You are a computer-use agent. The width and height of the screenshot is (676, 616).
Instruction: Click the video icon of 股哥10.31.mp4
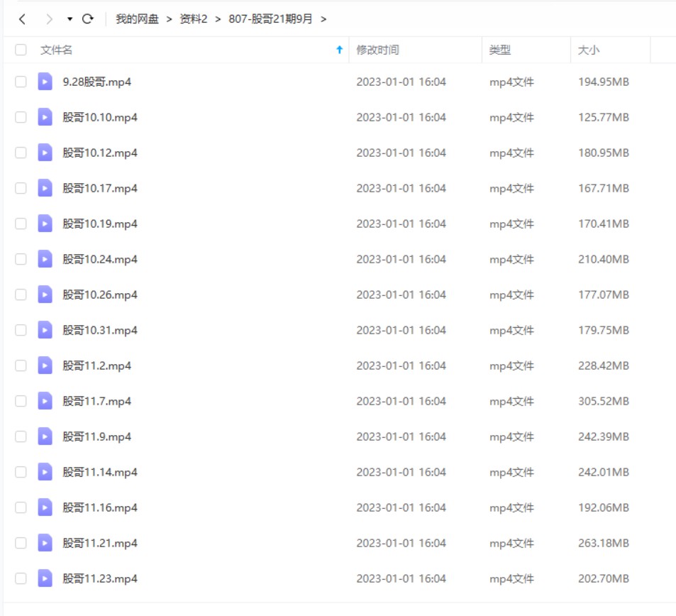click(x=45, y=330)
